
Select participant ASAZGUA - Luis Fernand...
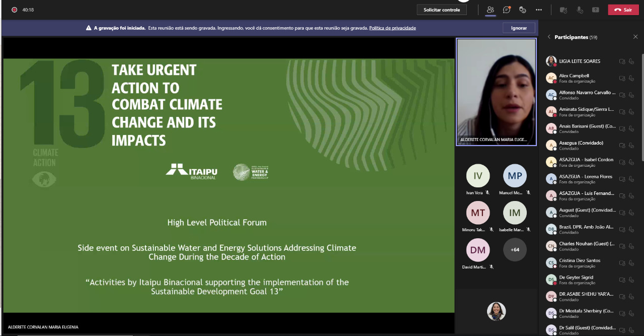pyautogui.click(x=591, y=196)
